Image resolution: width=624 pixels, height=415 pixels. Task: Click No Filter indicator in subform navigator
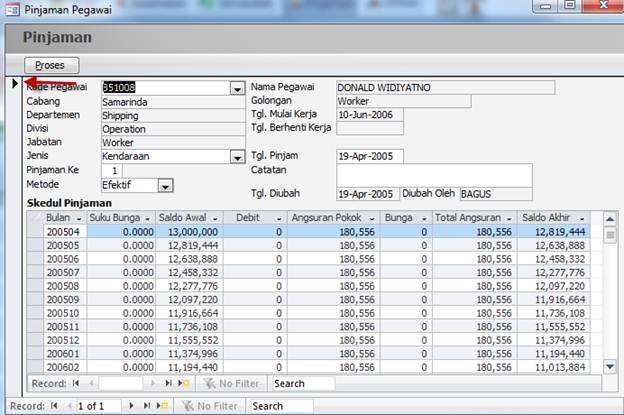232,384
